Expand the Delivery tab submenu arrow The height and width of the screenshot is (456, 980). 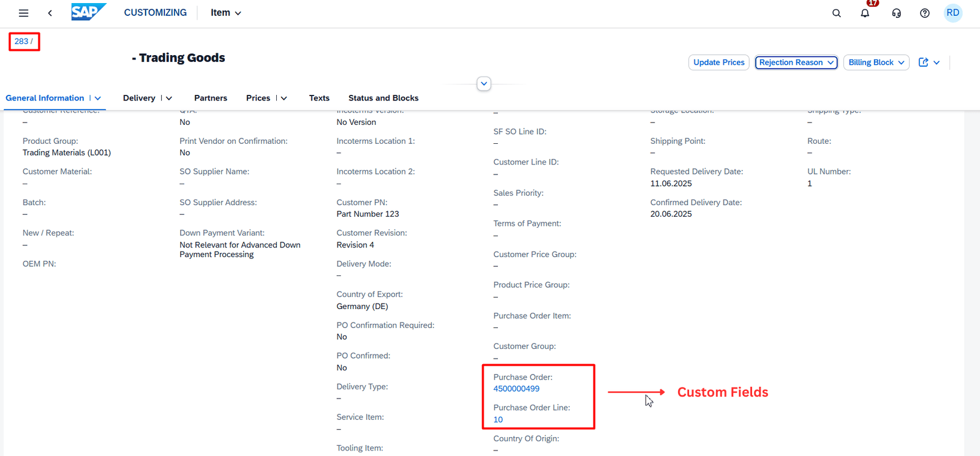(x=169, y=99)
